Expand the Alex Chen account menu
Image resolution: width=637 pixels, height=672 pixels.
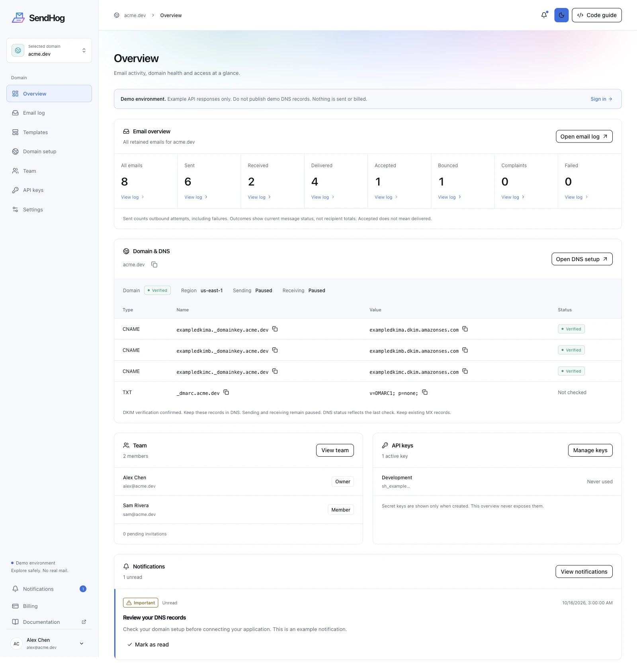coord(49,643)
